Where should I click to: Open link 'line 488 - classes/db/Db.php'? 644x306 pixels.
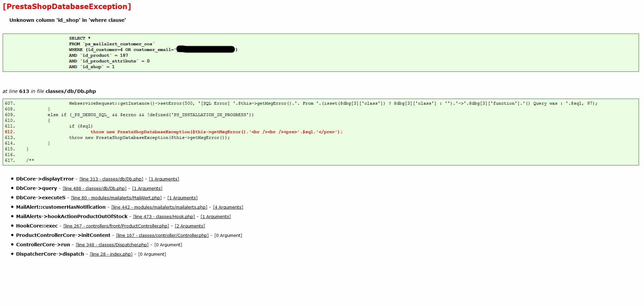(95, 189)
